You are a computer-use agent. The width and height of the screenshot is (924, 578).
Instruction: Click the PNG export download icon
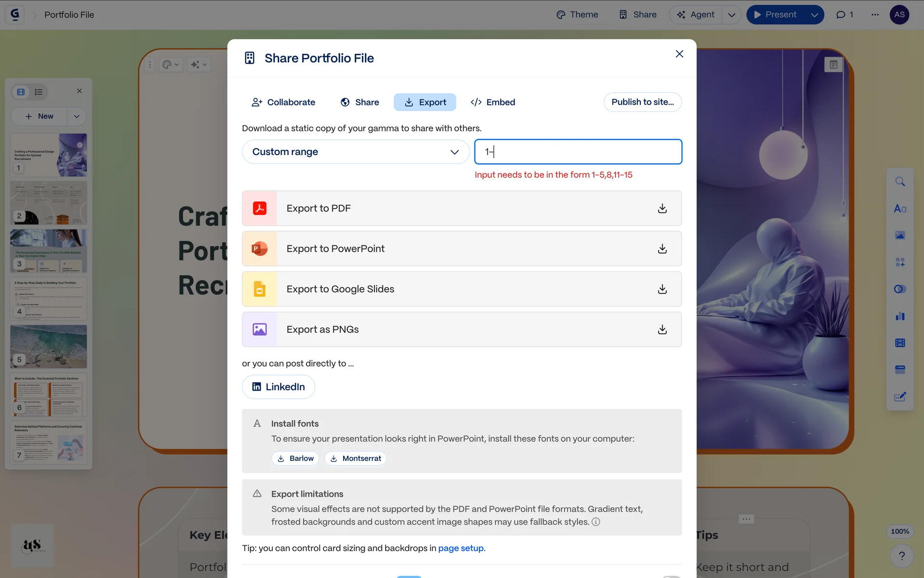click(662, 329)
